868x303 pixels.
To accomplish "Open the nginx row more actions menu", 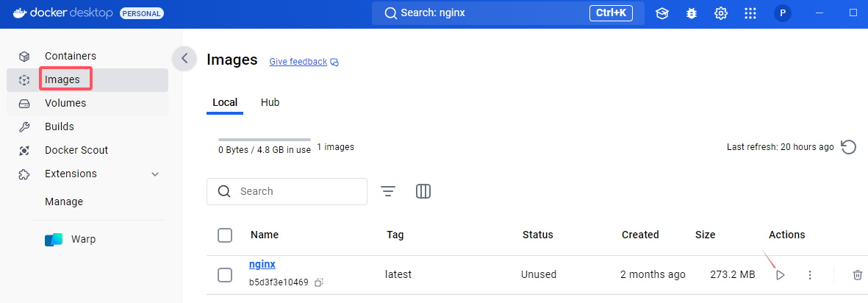I will click(x=810, y=275).
